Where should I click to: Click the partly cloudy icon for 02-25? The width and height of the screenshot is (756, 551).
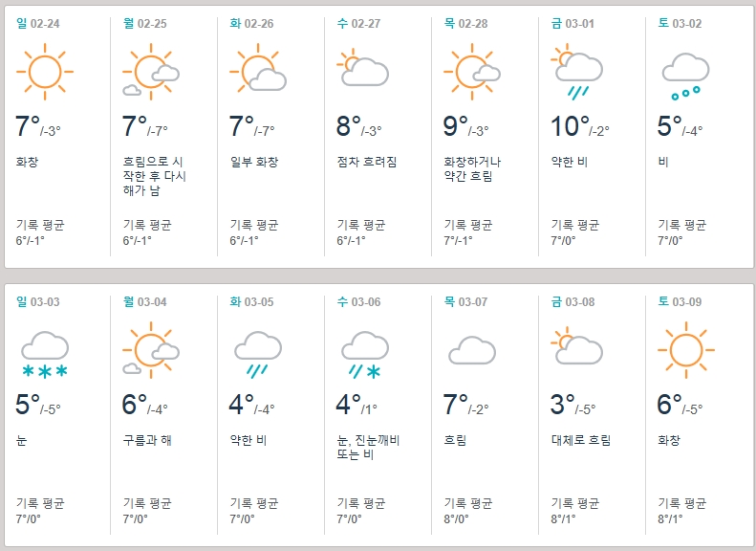151,72
